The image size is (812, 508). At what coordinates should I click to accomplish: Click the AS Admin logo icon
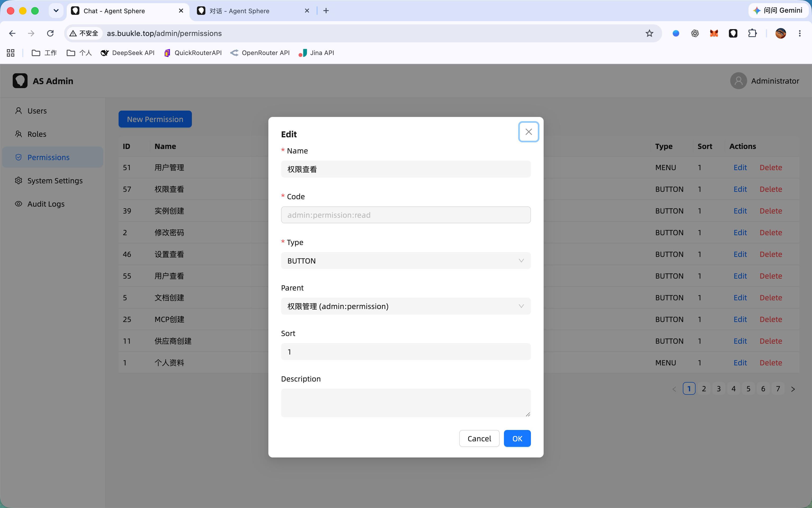coord(20,81)
